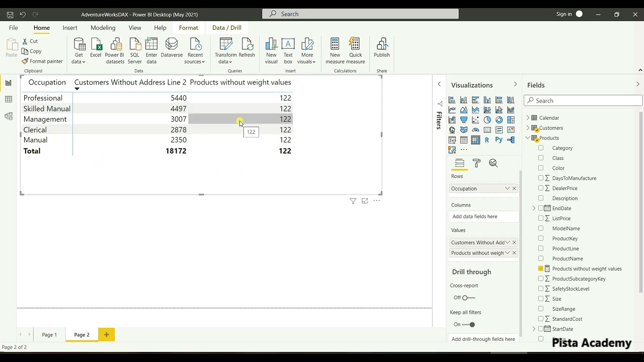Select the table visual
The image size is (644, 362).
click(464, 140)
